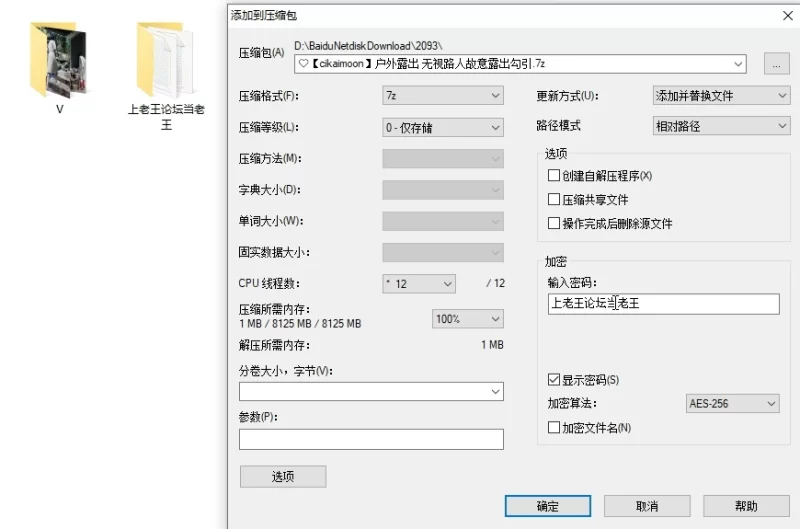This screenshot has height=529, width=800.
Task: Enable 创建自解压程序 checkbox
Action: [x=554, y=175]
